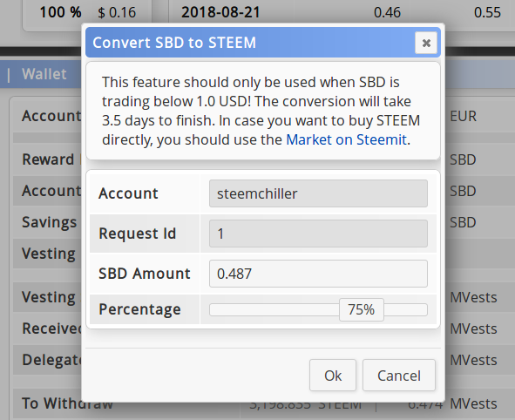The image size is (515, 420).
Task: Click the SBD Amount label
Action: coord(145,274)
